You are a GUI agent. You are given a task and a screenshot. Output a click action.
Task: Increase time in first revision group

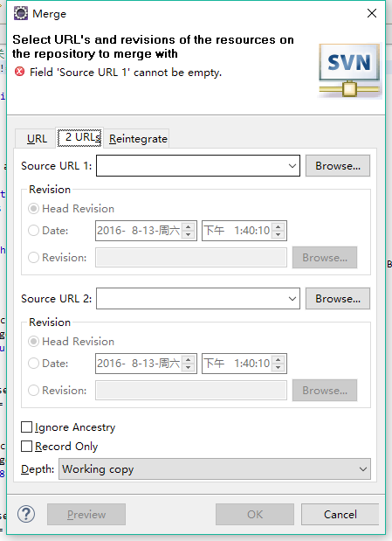click(x=278, y=226)
